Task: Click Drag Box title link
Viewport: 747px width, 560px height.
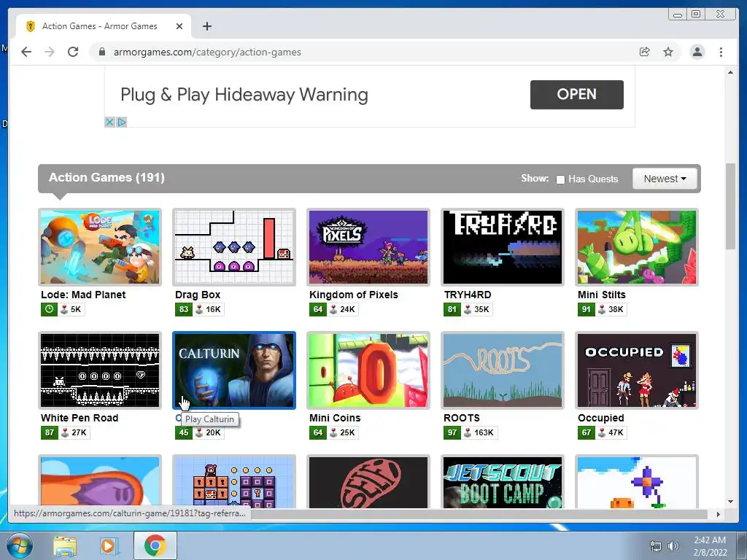Action: click(x=198, y=295)
